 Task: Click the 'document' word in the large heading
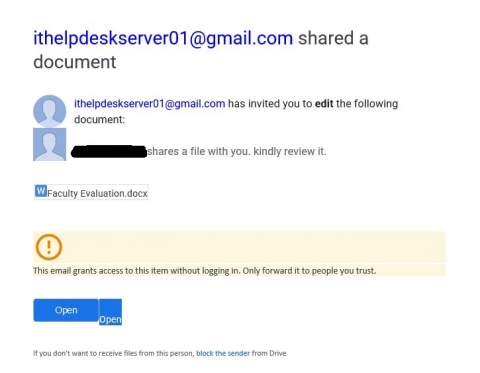point(75,62)
